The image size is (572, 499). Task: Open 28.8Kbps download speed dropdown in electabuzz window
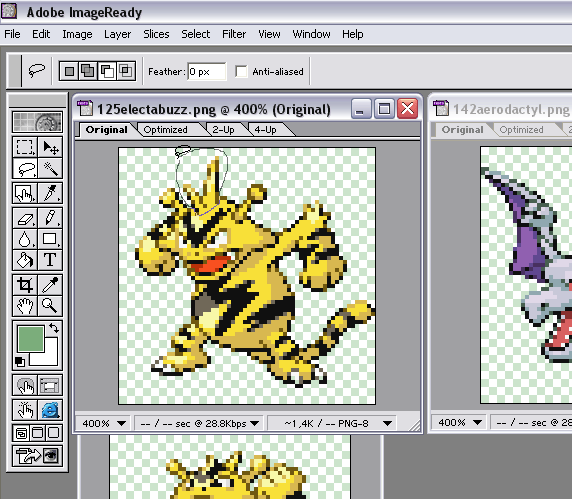coord(255,423)
